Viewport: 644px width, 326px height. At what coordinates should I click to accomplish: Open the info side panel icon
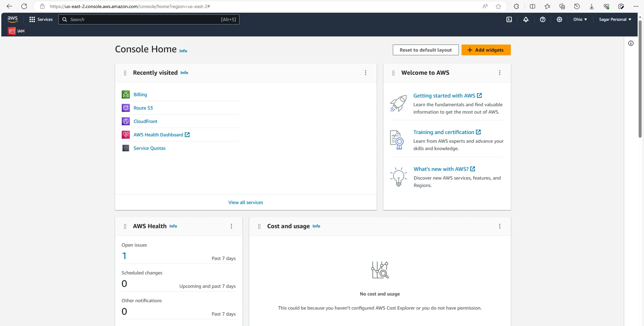(x=631, y=43)
